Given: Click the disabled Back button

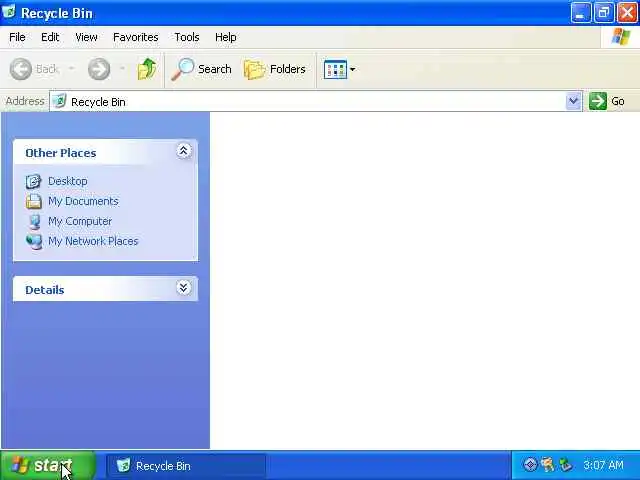Looking at the screenshot, I should (x=34, y=69).
